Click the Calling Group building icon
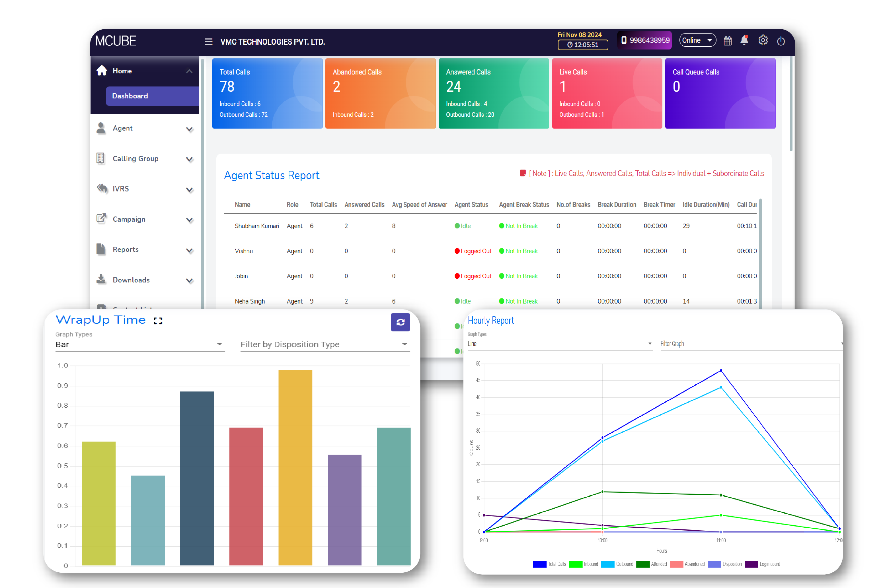The height and width of the screenshot is (588, 885). click(100, 158)
